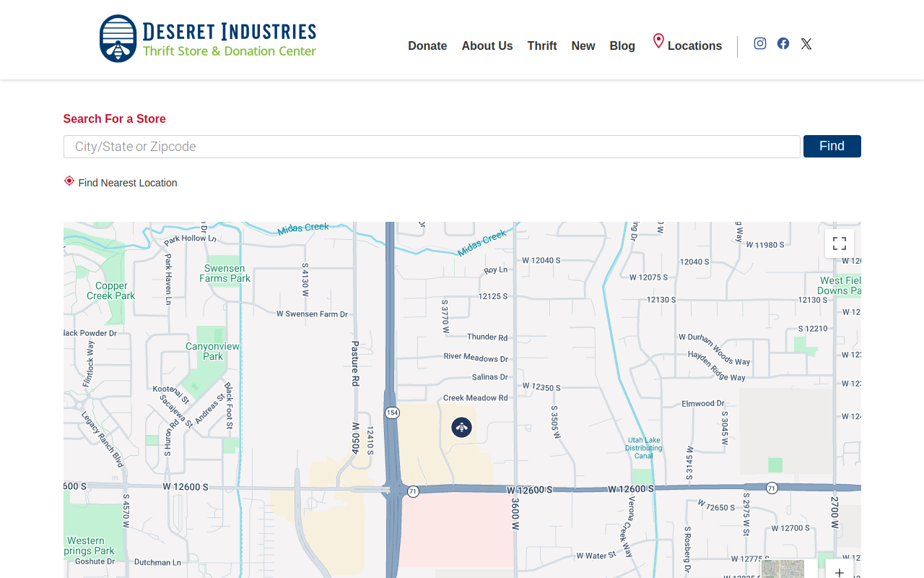Click the Elmwood Dr street label
This screenshot has width=924, height=578.
point(703,403)
